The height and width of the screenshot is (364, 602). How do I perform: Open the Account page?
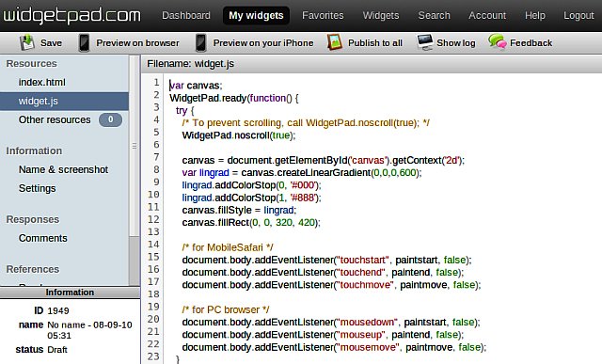coord(487,15)
